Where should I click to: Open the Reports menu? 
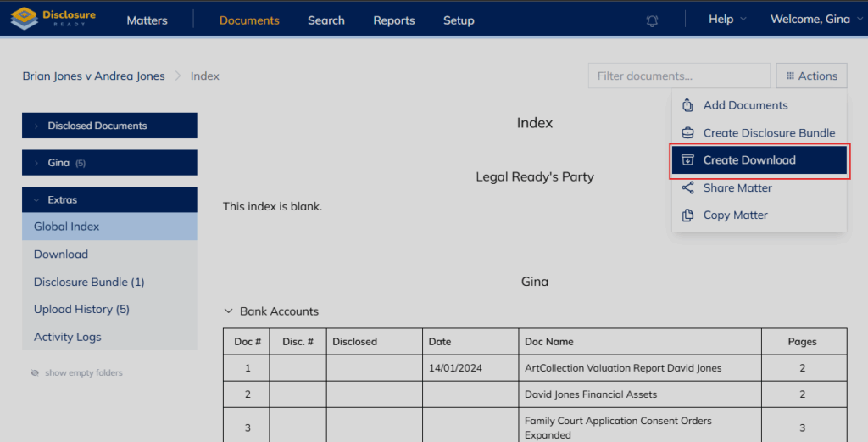point(393,20)
